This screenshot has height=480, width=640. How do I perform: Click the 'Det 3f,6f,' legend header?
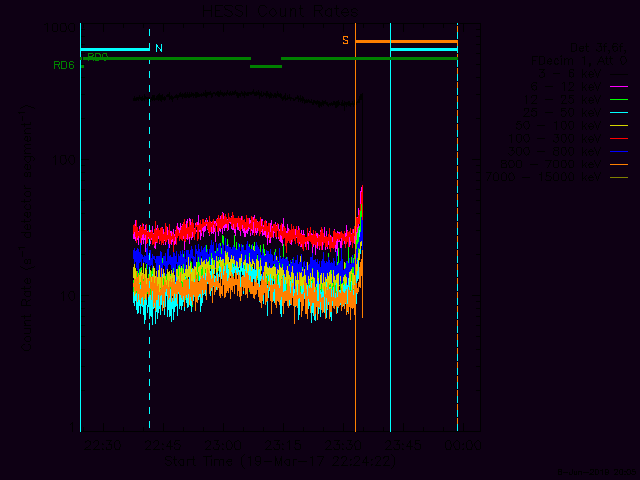(598, 48)
